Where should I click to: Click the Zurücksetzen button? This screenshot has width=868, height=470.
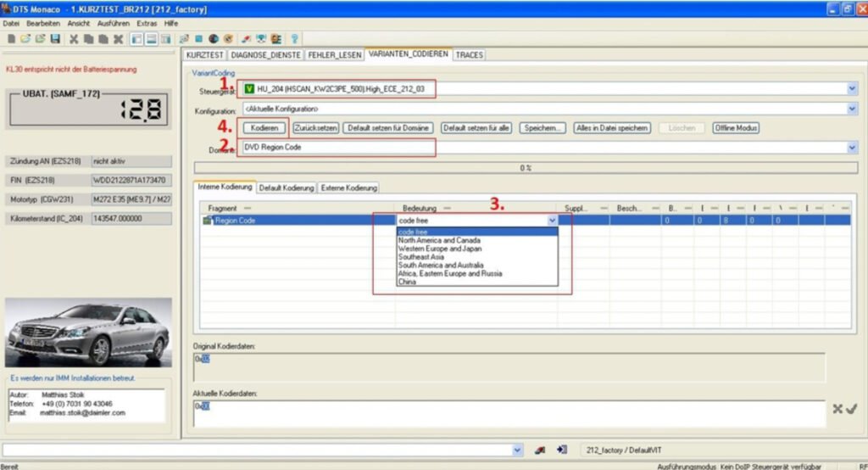coord(316,128)
